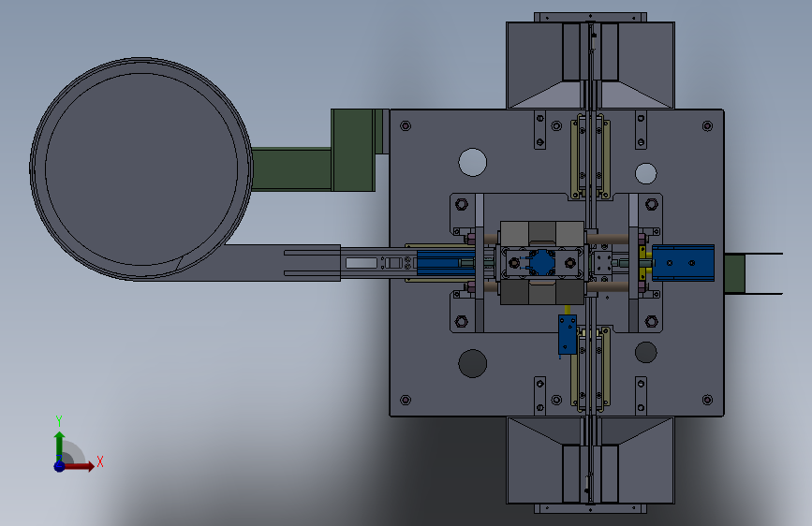Pick the large light hole at the plate's upper left
Screen dimensions: 812x526
click(472, 162)
